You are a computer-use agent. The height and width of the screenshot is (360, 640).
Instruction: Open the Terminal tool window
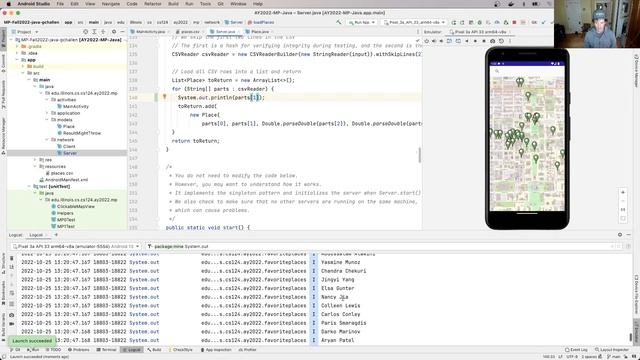coord(107,350)
